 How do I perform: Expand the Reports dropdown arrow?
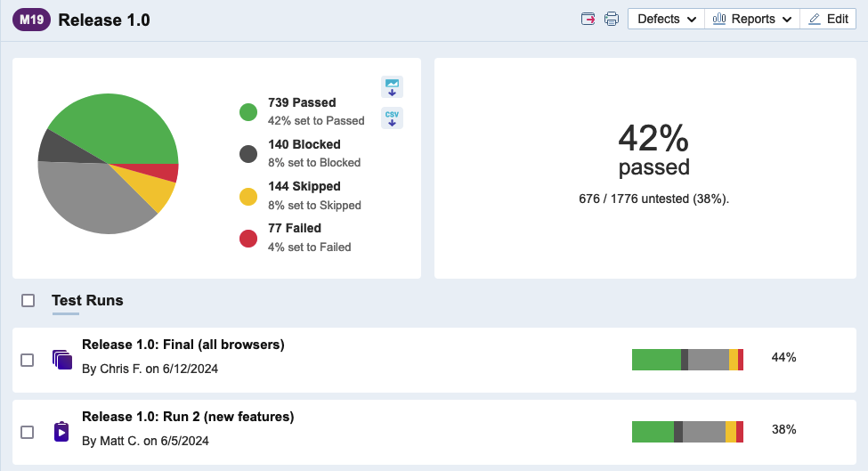tap(786, 20)
